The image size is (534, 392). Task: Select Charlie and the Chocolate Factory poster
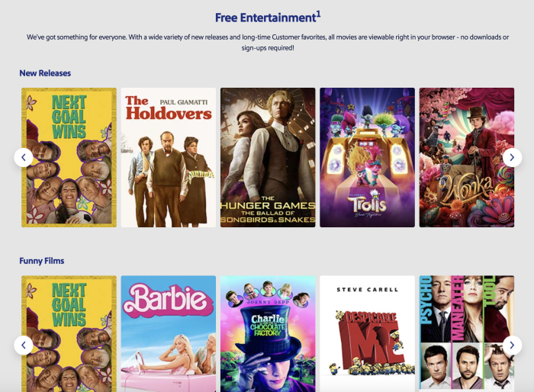pos(268,334)
